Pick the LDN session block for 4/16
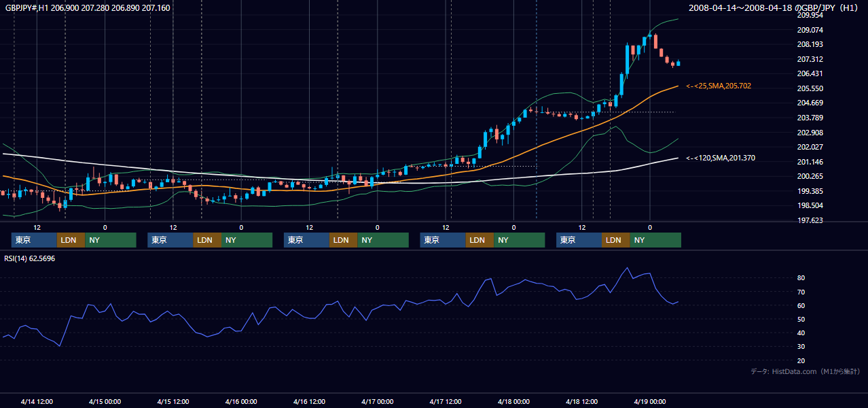 click(343, 240)
